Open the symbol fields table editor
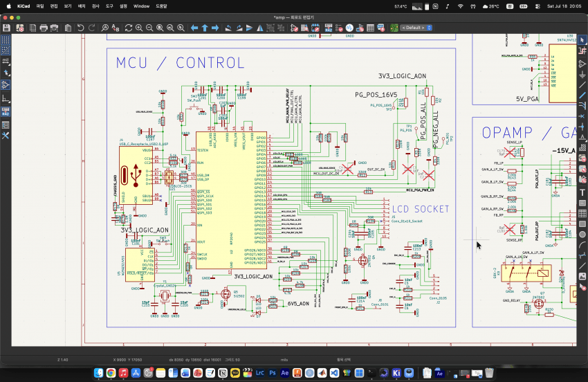This screenshot has height=382, width=588. (x=371, y=28)
